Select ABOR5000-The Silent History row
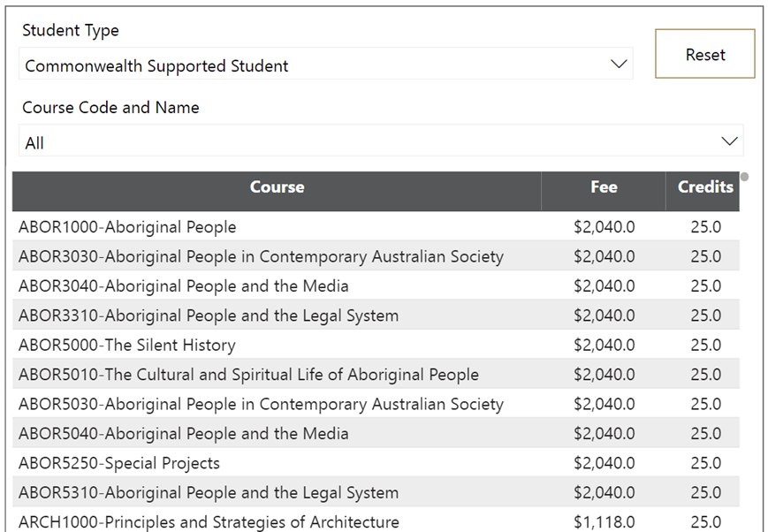The height and width of the screenshot is (532, 768). [x=376, y=345]
